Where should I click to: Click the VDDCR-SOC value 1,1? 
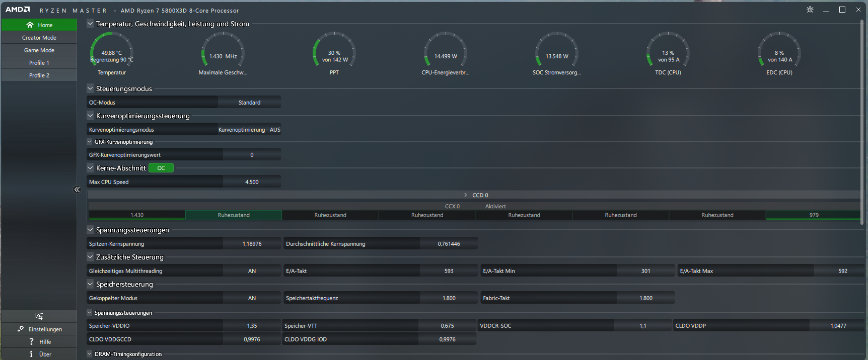642,326
